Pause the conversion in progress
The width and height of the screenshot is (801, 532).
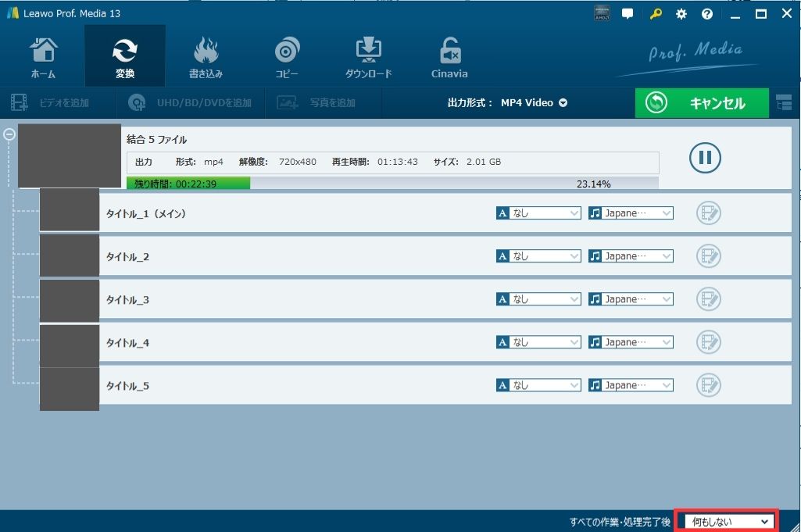coord(705,158)
